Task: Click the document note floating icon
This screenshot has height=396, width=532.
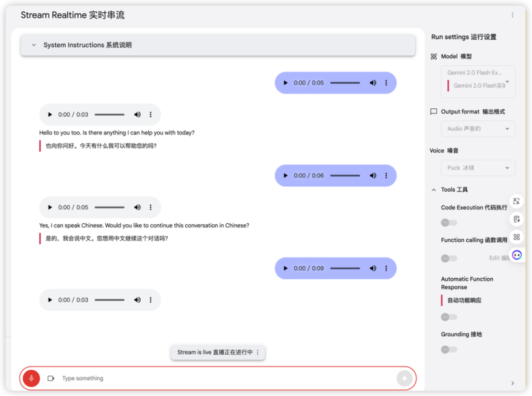Action: (516, 219)
